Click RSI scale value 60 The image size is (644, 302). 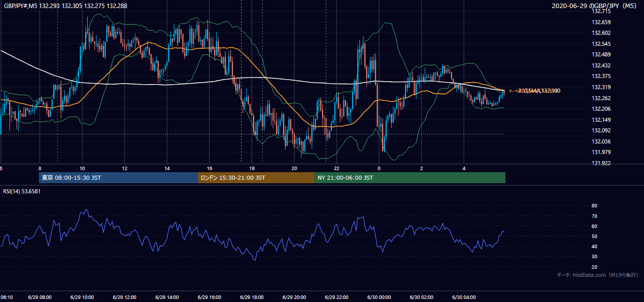(x=594, y=226)
